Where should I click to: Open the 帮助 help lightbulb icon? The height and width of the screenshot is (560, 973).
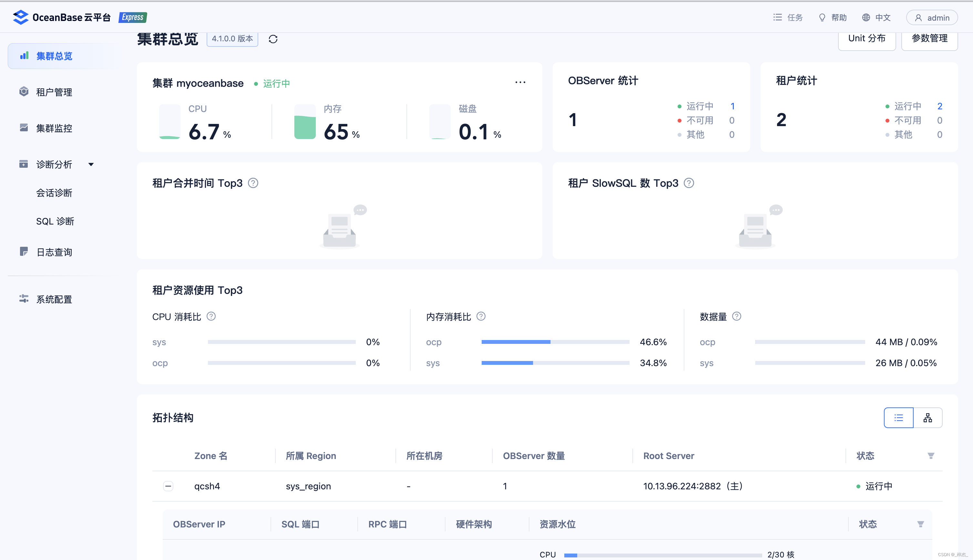click(822, 17)
